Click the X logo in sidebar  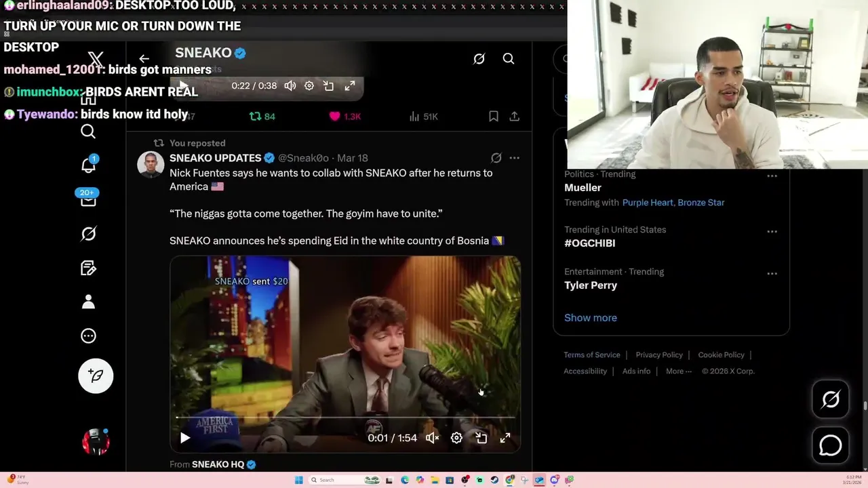96,60
